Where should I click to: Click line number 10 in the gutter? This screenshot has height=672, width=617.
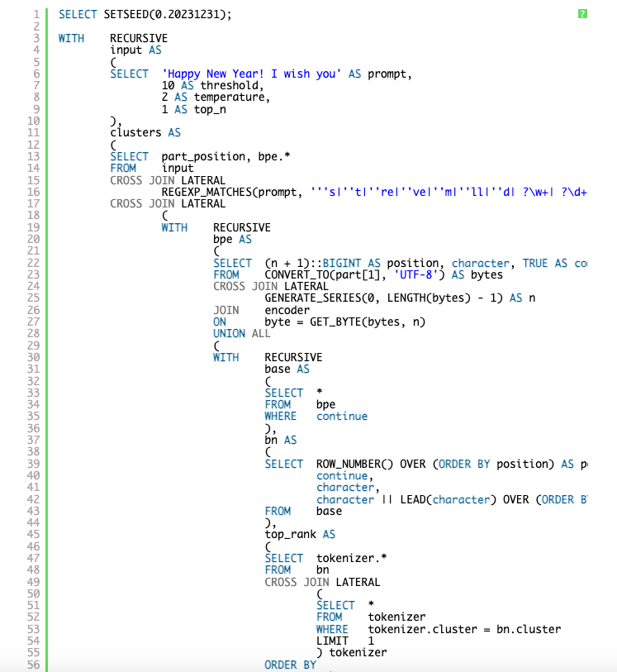click(x=33, y=121)
